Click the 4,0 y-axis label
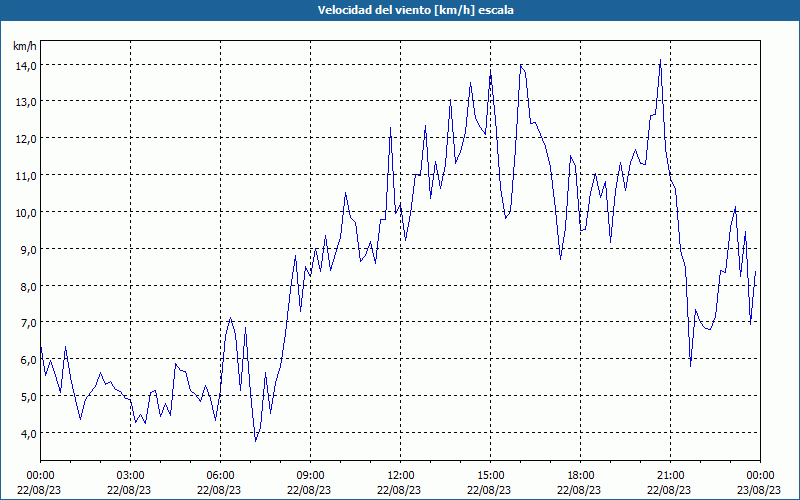 [29, 433]
